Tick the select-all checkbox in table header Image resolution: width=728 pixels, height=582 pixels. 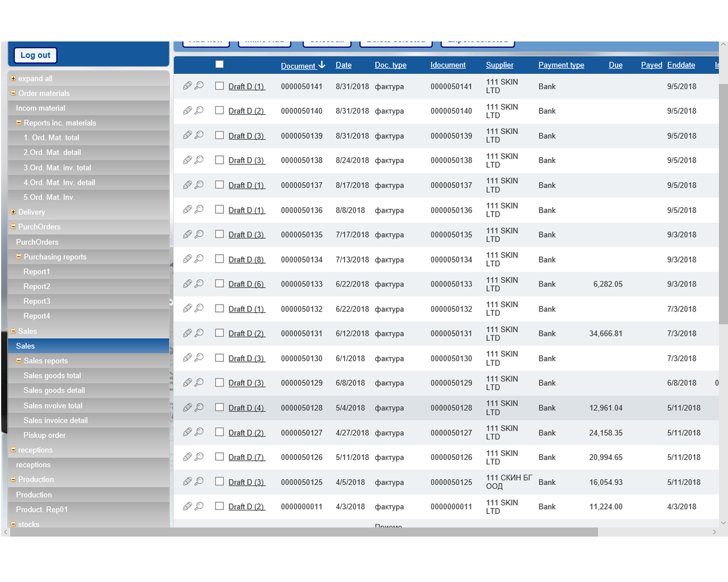click(x=220, y=64)
